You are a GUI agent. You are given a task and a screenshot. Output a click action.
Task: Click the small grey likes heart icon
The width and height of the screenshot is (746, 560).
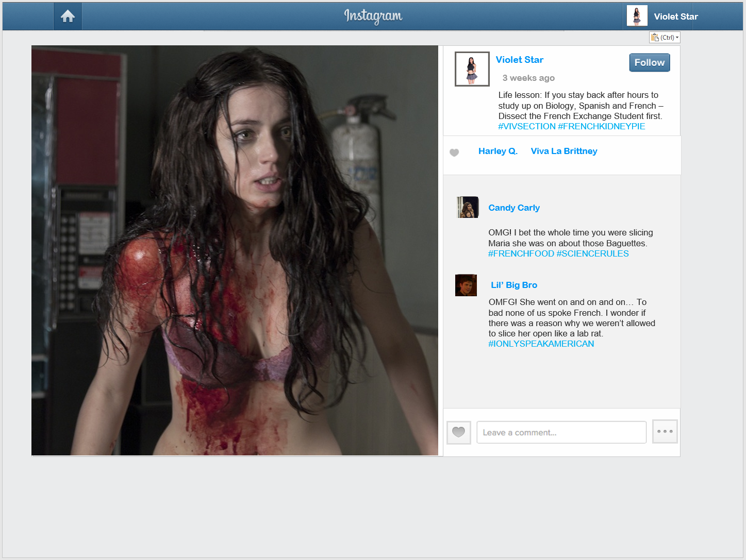tap(454, 152)
